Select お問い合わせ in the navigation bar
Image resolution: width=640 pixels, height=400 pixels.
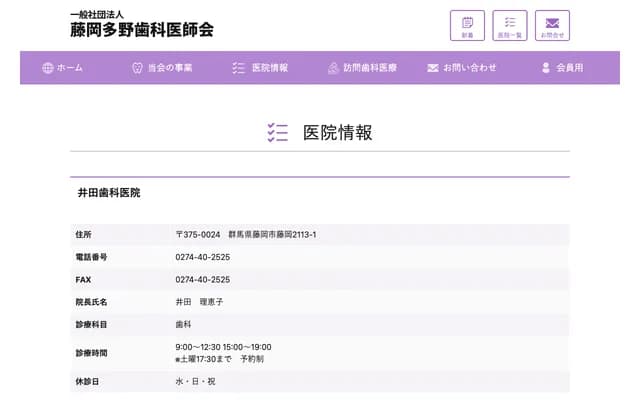point(470,68)
